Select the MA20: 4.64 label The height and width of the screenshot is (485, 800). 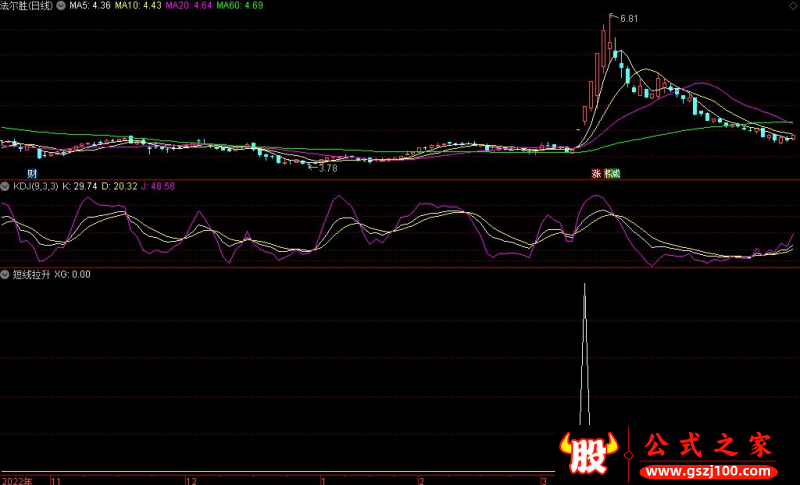click(189, 6)
